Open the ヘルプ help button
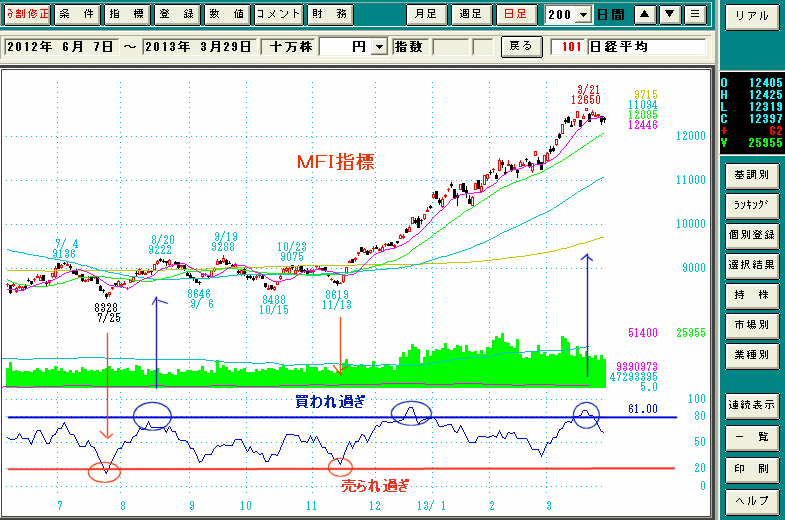The height and width of the screenshot is (520, 785). [x=752, y=501]
